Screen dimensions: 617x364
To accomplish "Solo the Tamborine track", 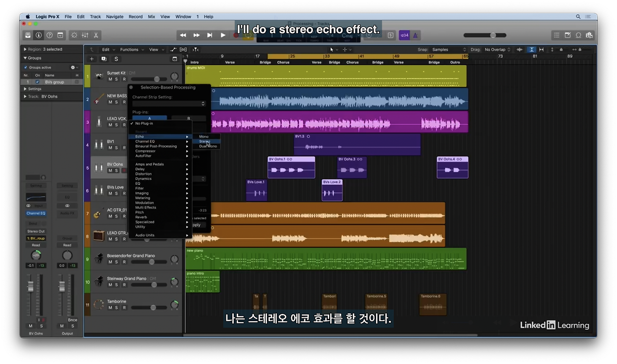I will (x=116, y=308).
